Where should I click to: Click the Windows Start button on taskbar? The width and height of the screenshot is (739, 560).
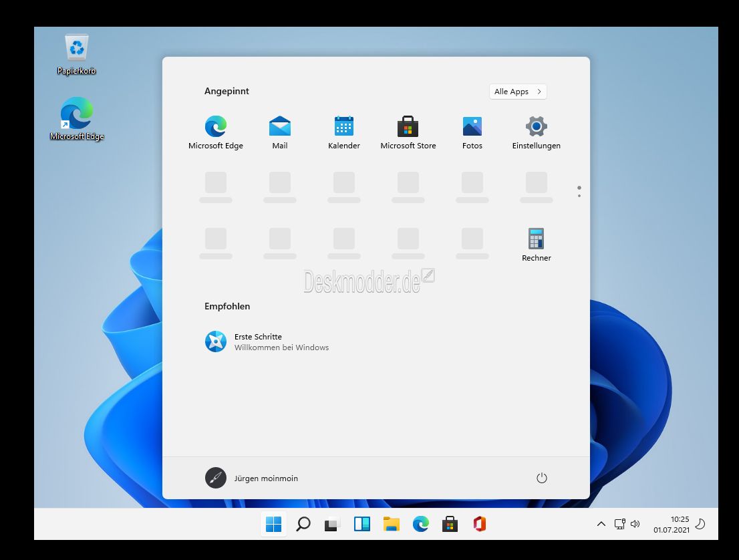pyautogui.click(x=273, y=524)
